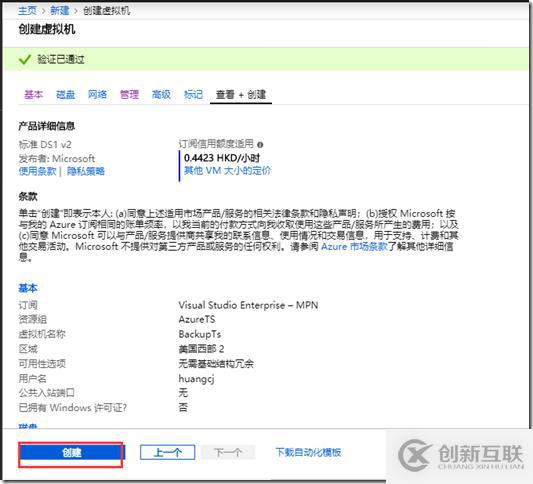Click the 已拥有 Windows 许可证? label
This screenshot has height=484, width=533.
click(x=73, y=408)
